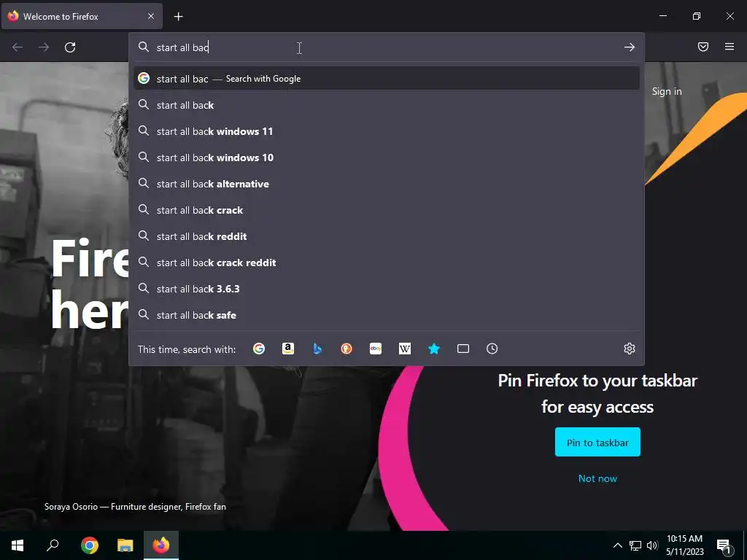Open the taskbar clock and calendar

[684, 545]
